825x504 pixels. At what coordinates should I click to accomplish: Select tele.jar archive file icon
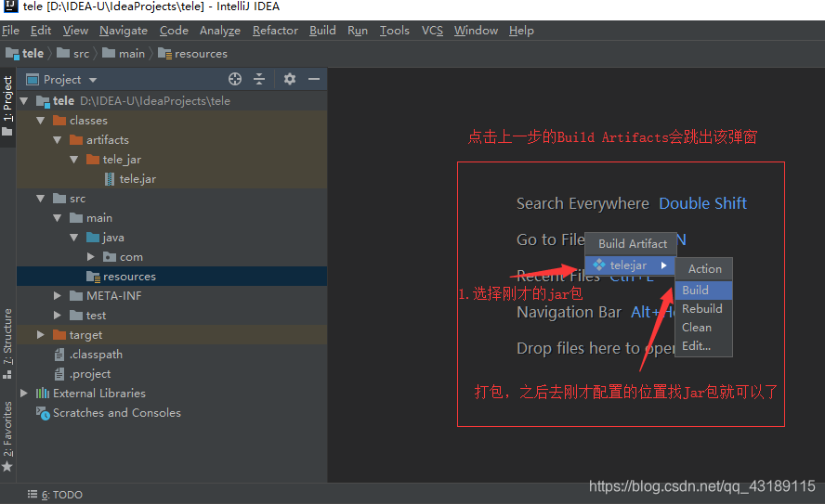[110, 179]
